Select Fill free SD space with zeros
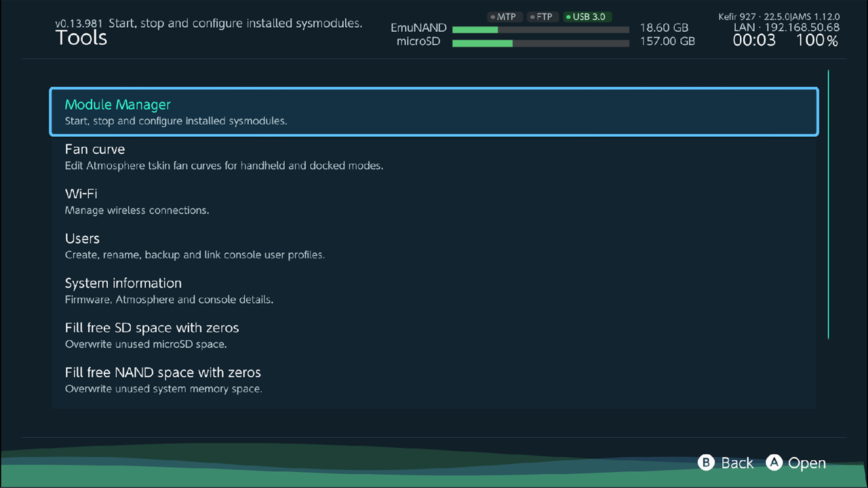The height and width of the screenshot is (488, 868). click(x=434, y=335)
